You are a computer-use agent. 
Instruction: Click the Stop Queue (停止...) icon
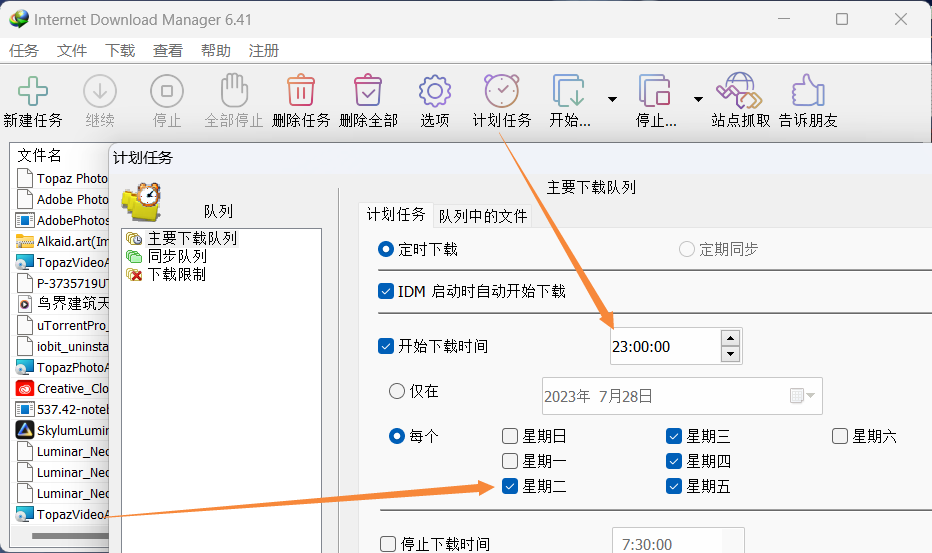655,90
